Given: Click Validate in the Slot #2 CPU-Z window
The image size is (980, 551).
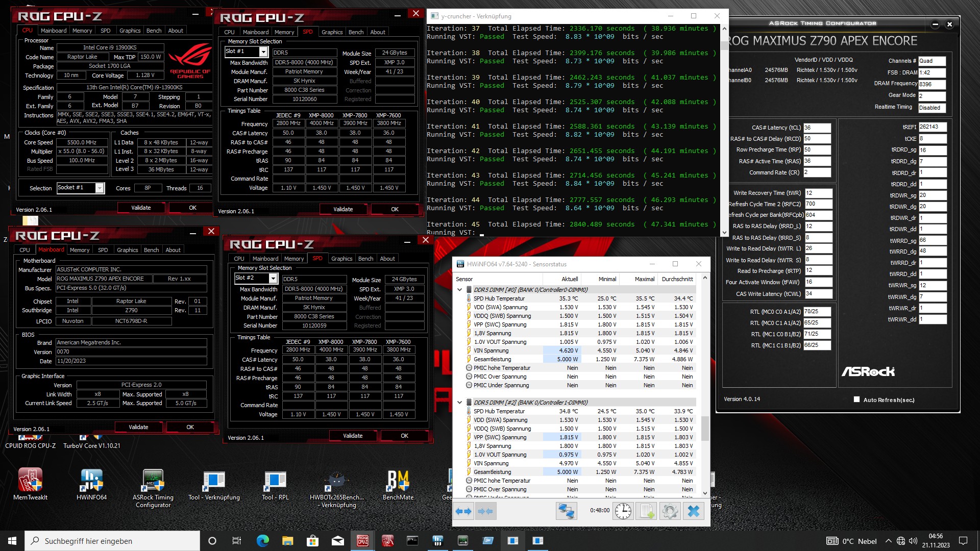Looking at the screenshot, I should [353, 436].
